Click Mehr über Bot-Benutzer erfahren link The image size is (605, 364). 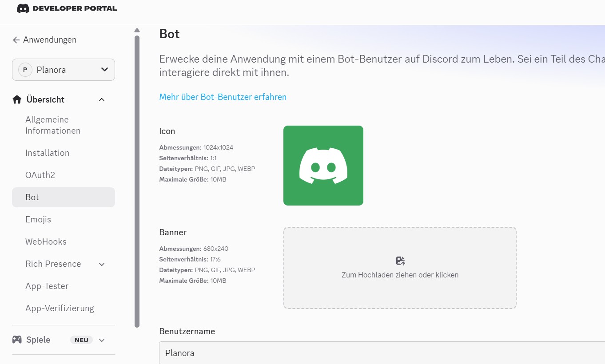tap(223, 97)
